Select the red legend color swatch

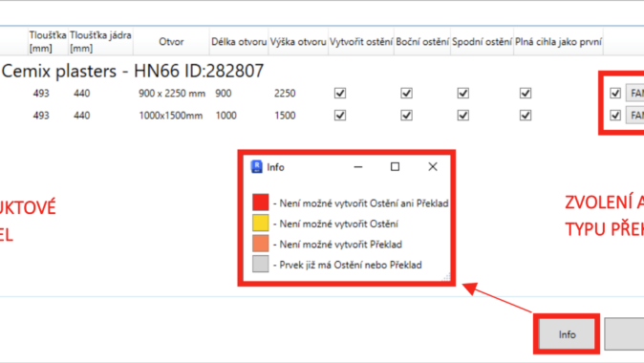pos(261,203)
